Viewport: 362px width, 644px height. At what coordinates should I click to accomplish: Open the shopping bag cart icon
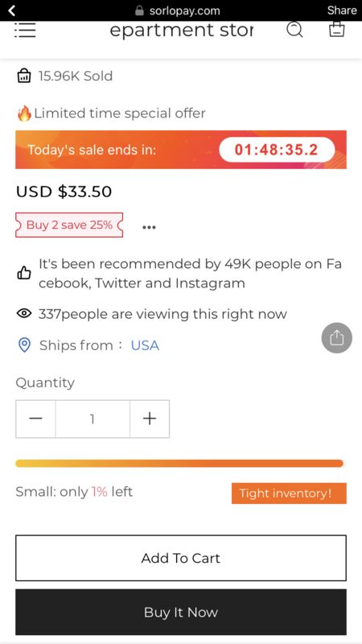coord(336,30)
